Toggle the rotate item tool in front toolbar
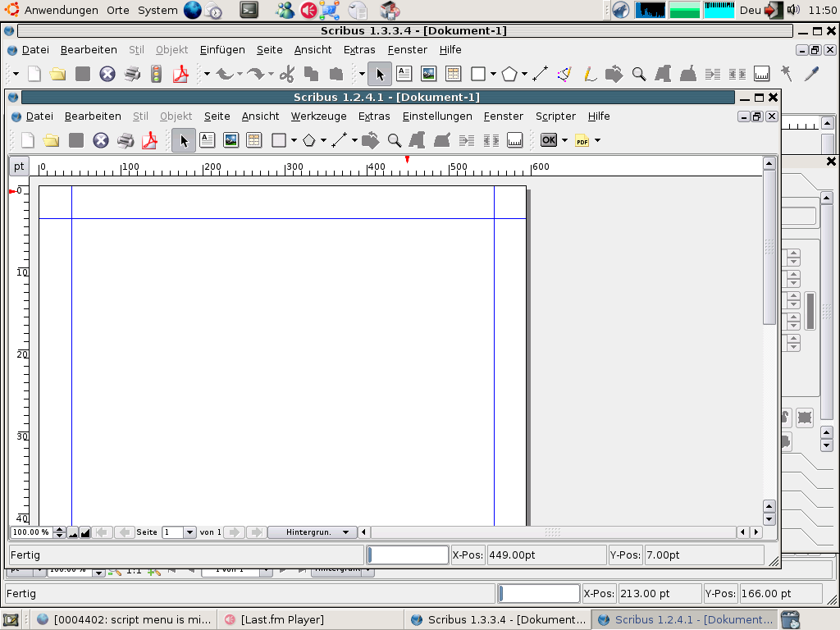840x630 pixels. coord(370,140)
